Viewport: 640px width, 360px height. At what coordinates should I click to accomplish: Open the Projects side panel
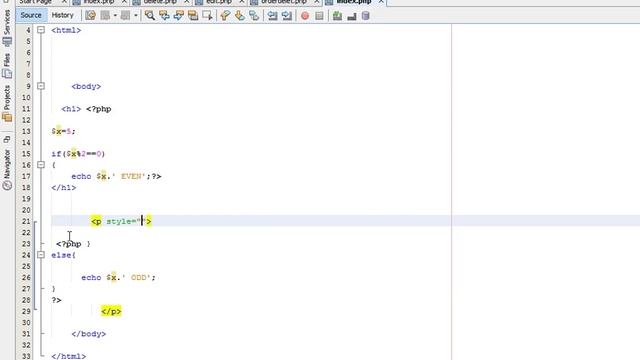pyautogui.click(x=7, y=104)
